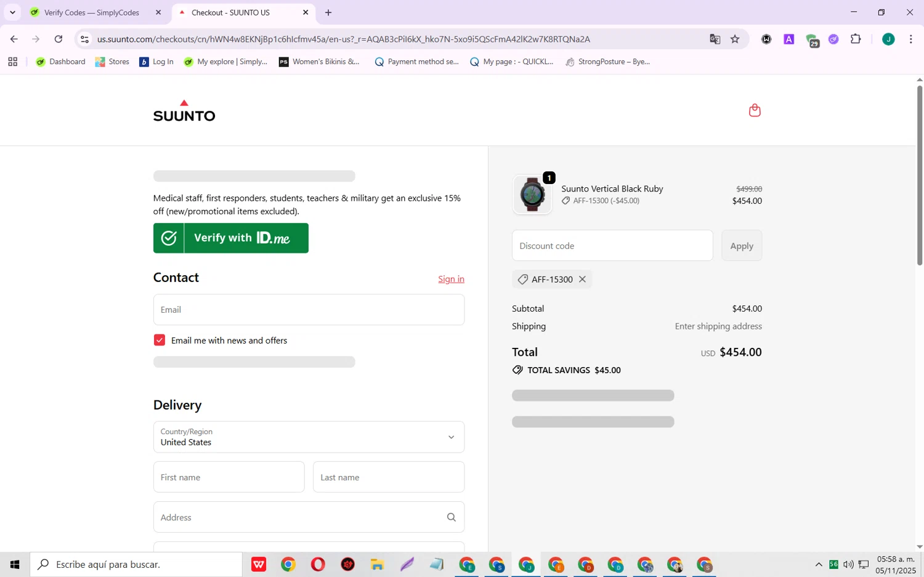Open the Payment method se... bookmark
This screenshot has width=924, height=577.
pos(416,62)
